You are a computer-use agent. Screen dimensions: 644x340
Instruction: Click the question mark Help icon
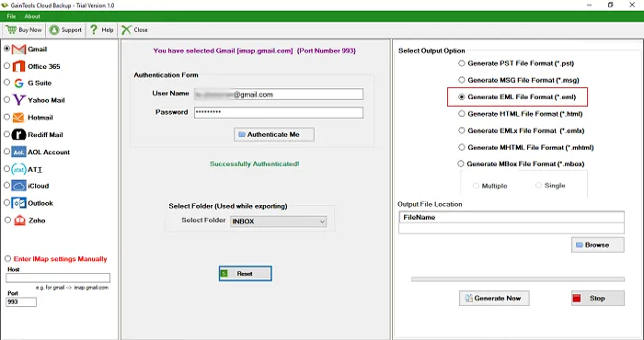coord(94,29)
